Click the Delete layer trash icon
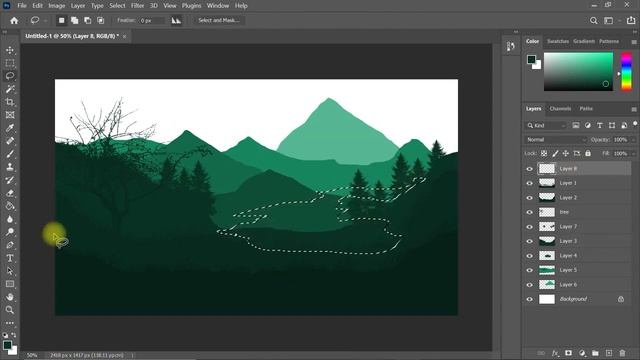The width and height of the screenshot is (640, 360). click(622, 353)
